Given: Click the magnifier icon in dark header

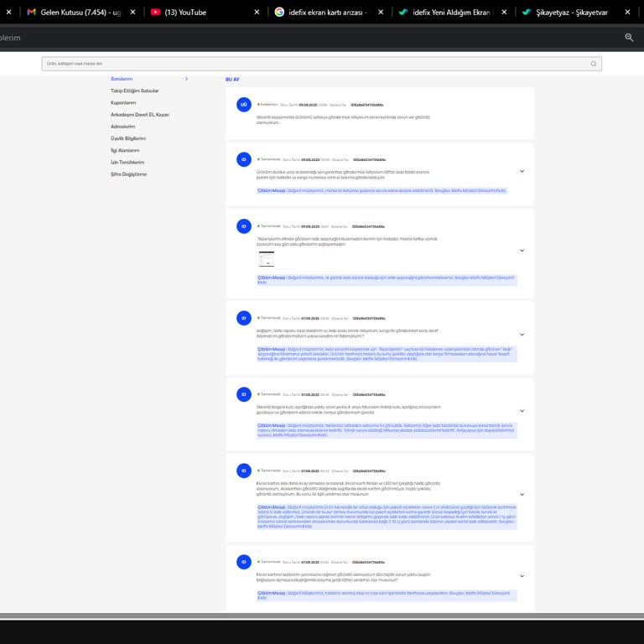Looking at the screenshot, I should (x=629, y=38).
